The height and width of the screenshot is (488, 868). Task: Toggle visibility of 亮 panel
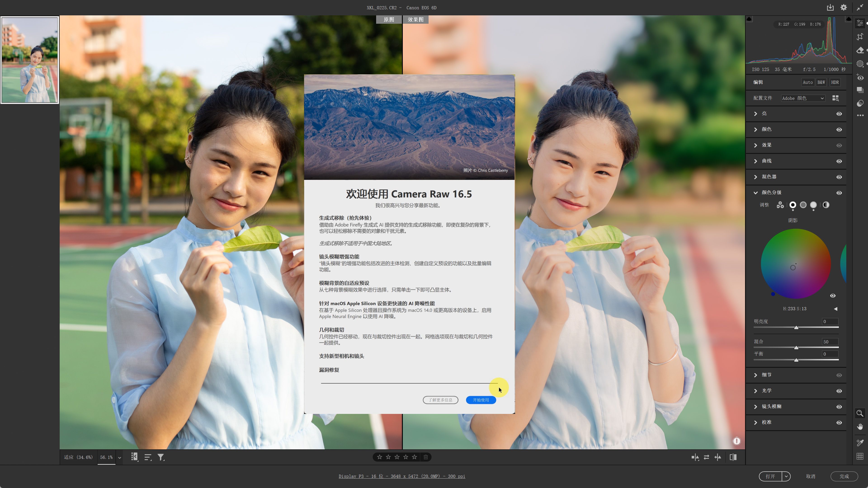[x=839, y=114]
